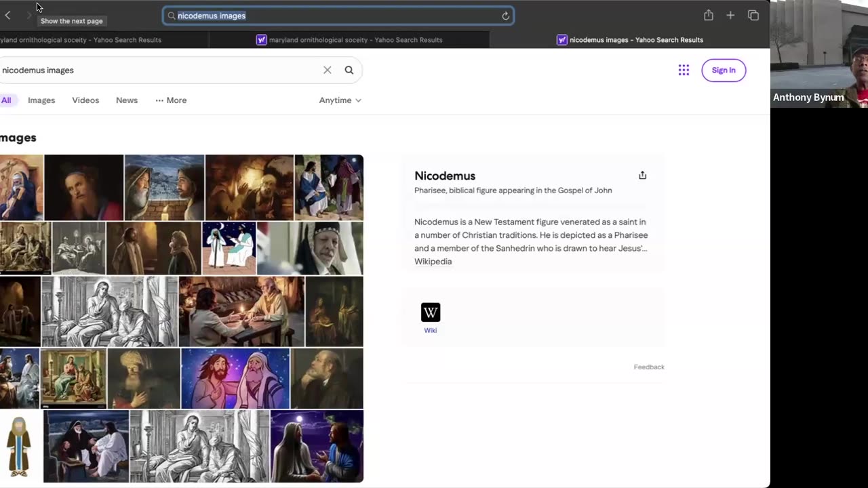This screenshot has width=868, height=488.
Task: Open the moonlit night scene thumbnail at bottom right
Action: click(317, 446)
